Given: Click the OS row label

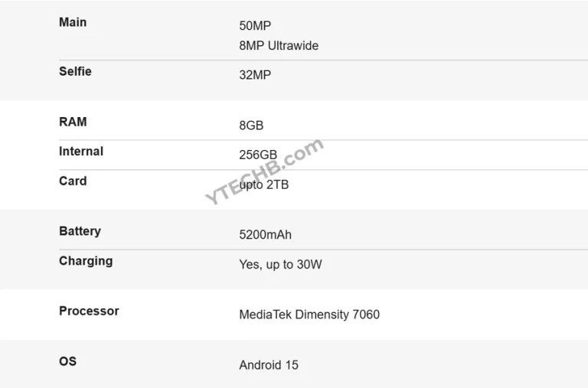Looking at the screenshot, I should click(67, 361).
